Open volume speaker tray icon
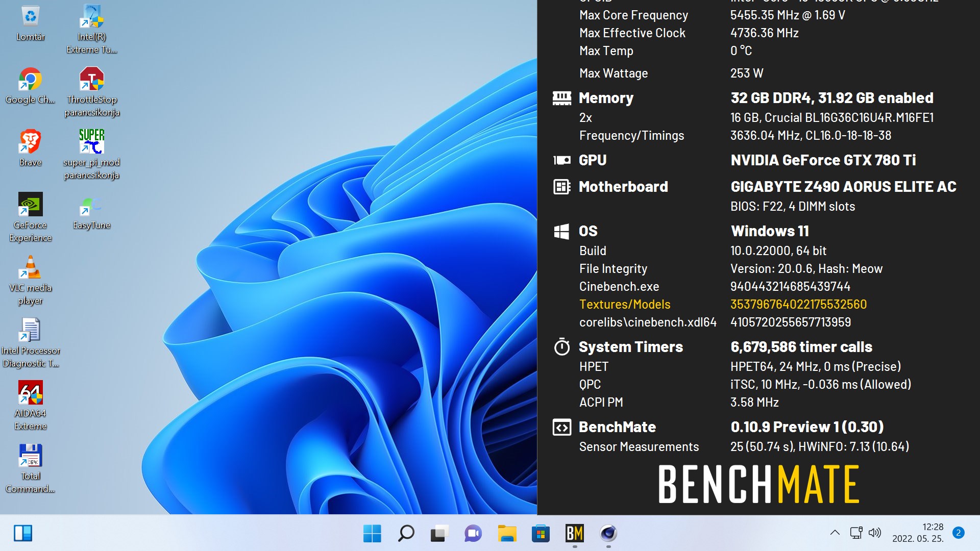This screenshot has height=551, width=980. [x=874, y=533]
